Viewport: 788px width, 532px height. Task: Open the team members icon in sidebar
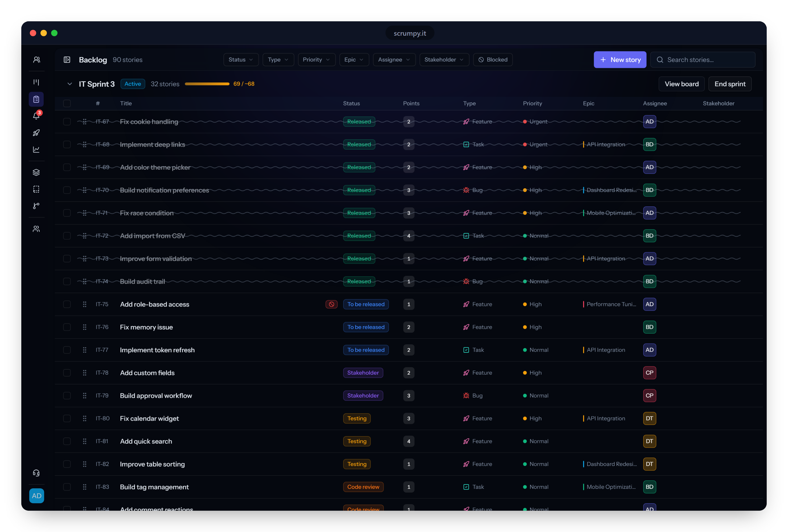36,229
